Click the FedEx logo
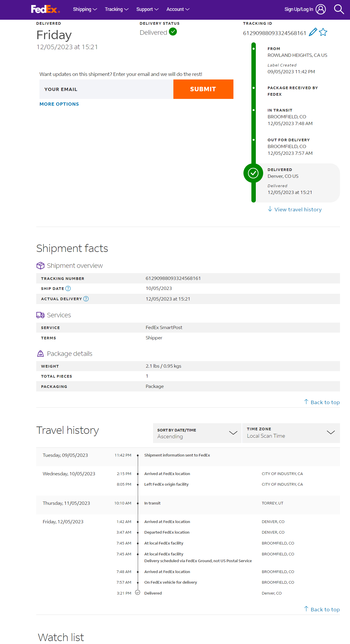This screenshot has height=644, width=350. [x=45, y=9]
